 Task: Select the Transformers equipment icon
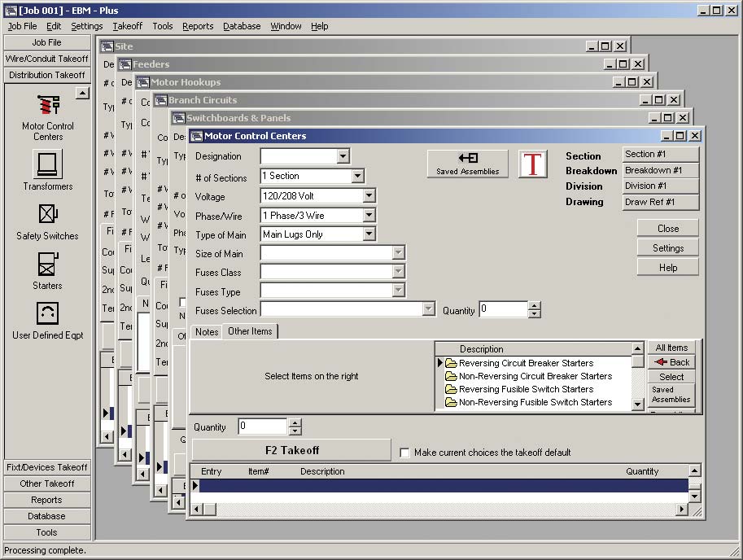coord(47,165)
